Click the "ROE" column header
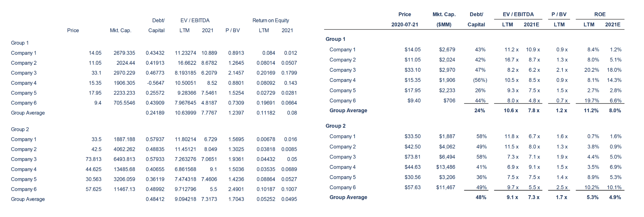Image resolution: width=644 pixels, height=217 pixels. click(x=600, y=14)
